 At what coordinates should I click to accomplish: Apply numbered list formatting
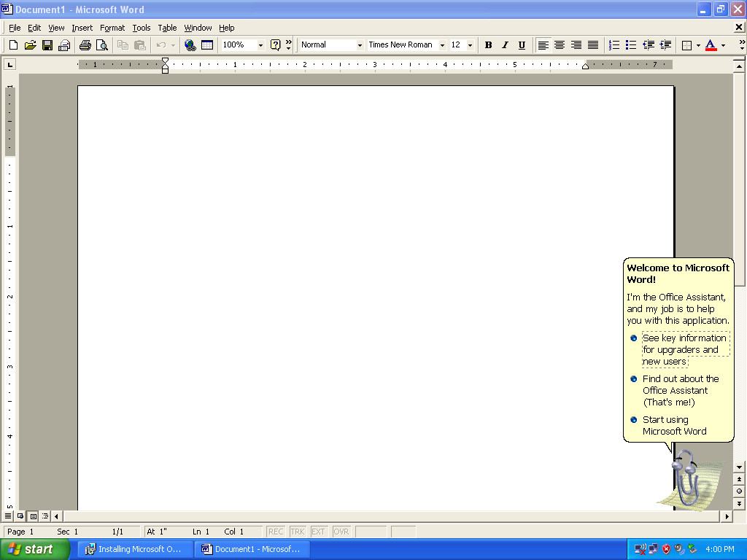614,44
